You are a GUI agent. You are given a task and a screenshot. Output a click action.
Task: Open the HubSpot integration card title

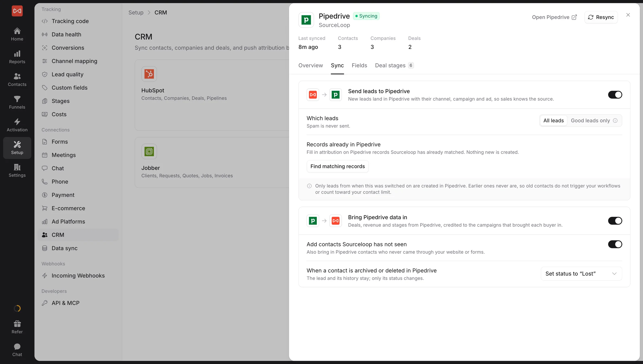pos(153,91)
